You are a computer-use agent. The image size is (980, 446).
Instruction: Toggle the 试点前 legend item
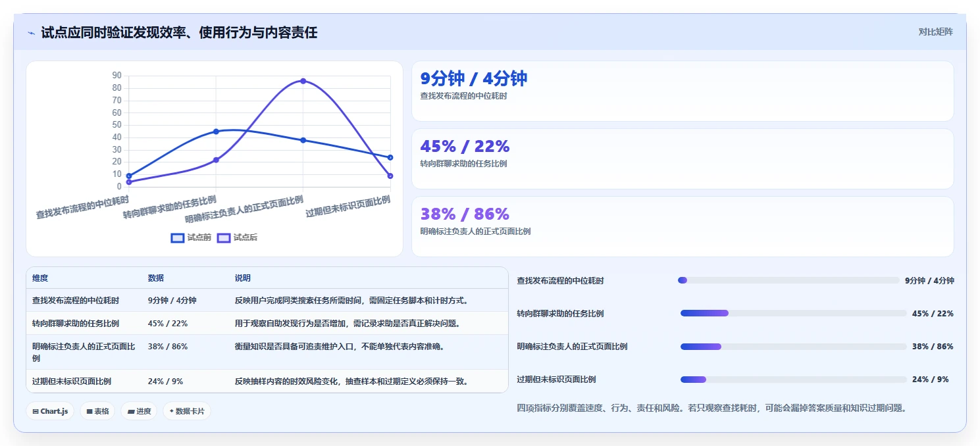191,237
